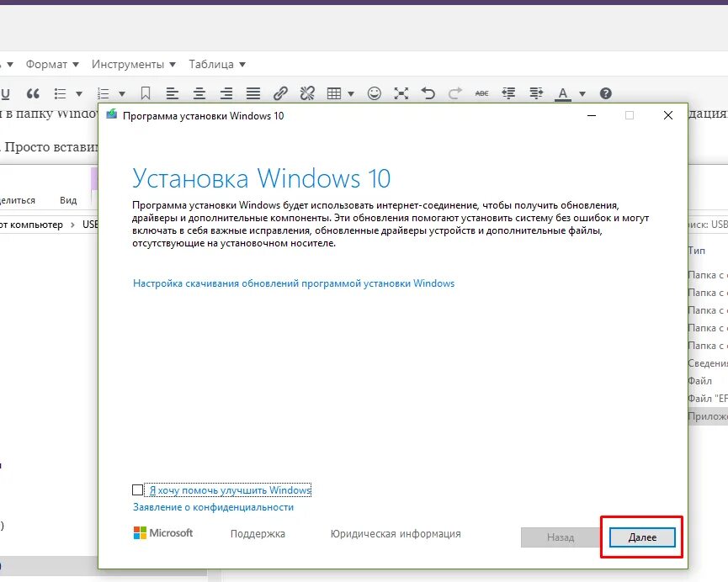Viewport: 728px width, 582px height.
Task: Close the Windows 10 setup window
Action: click(x=668, y=115)
